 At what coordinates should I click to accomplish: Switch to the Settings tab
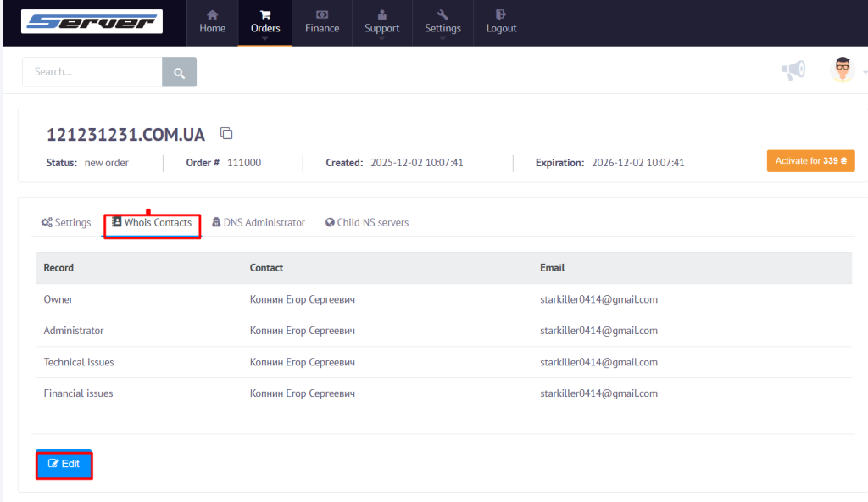click(x=66, y=223)
